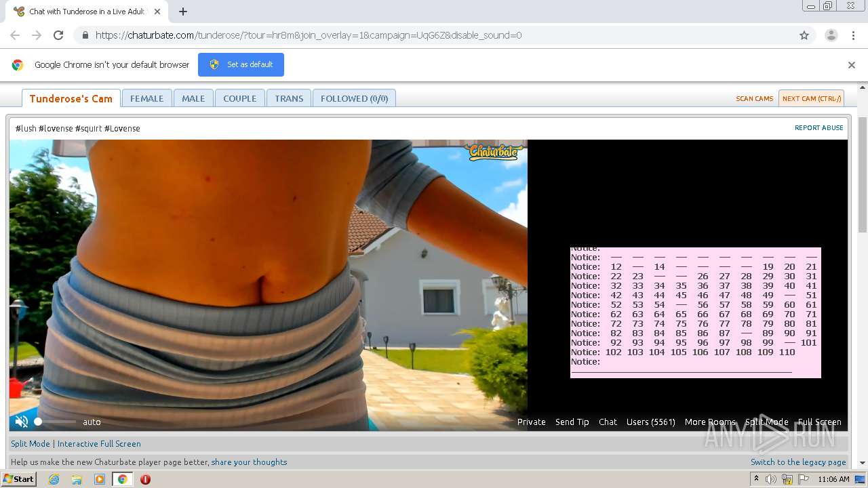Go to NEXT CAM (CTRL-/)
Image resolution: width=868 pixels, height=488 pixels.
coord(811,98)
